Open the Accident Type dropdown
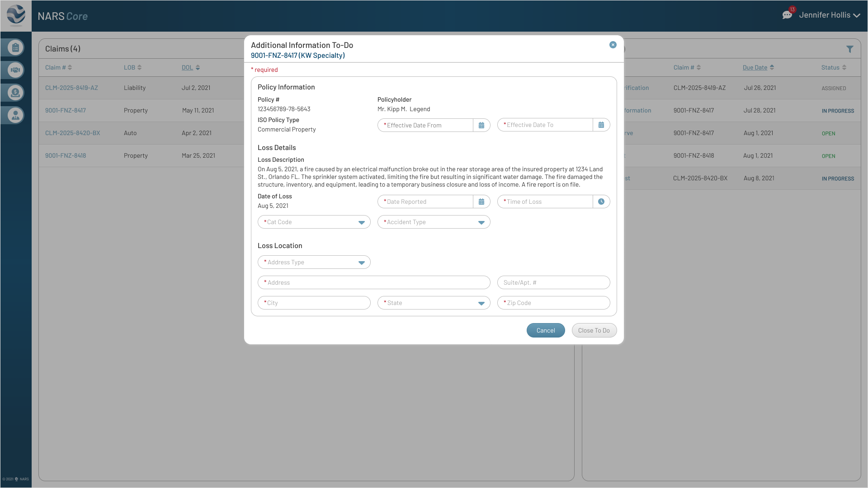 tap(481, 222)
